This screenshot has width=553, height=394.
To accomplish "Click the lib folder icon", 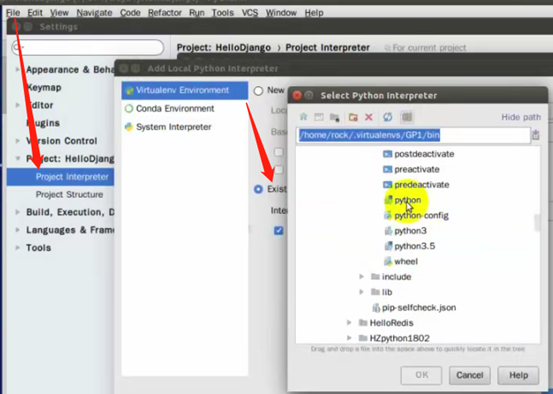I will click(375, 292).
